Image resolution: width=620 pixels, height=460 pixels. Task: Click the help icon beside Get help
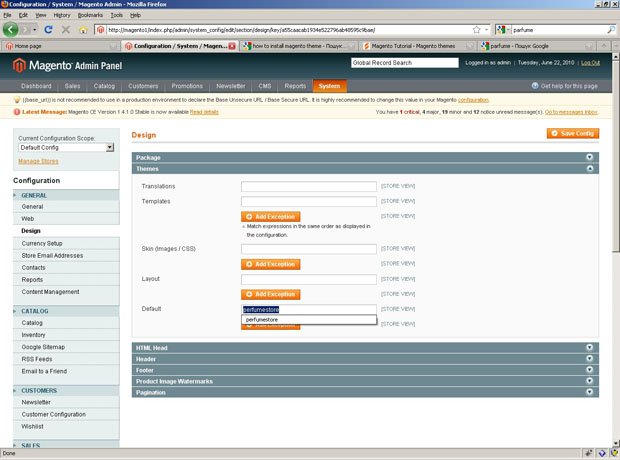pos(535,86)
